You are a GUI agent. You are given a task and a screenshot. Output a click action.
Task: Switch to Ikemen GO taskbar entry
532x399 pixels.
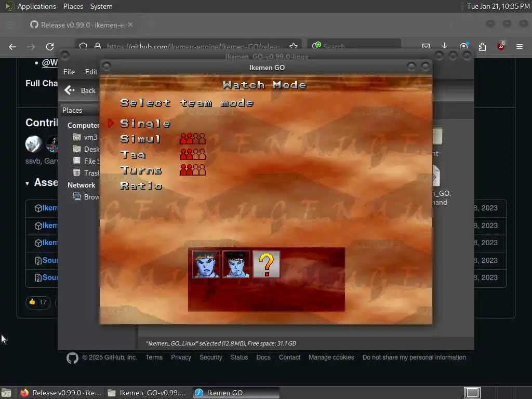pyautogui.click(x=236, y=393)
